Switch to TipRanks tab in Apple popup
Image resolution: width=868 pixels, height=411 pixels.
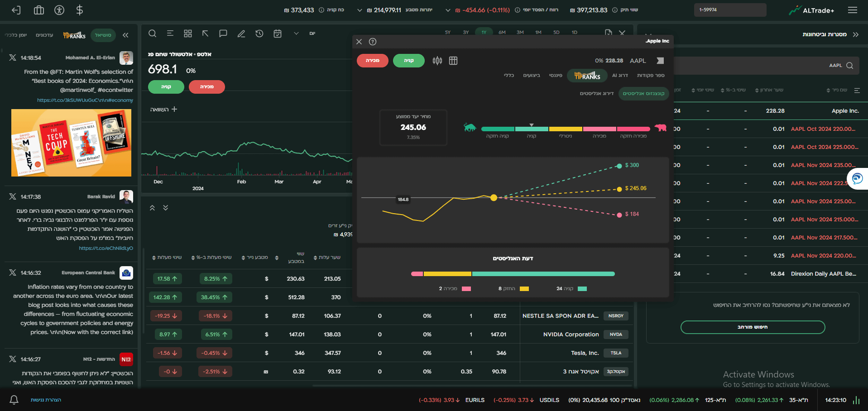point(587,76)
